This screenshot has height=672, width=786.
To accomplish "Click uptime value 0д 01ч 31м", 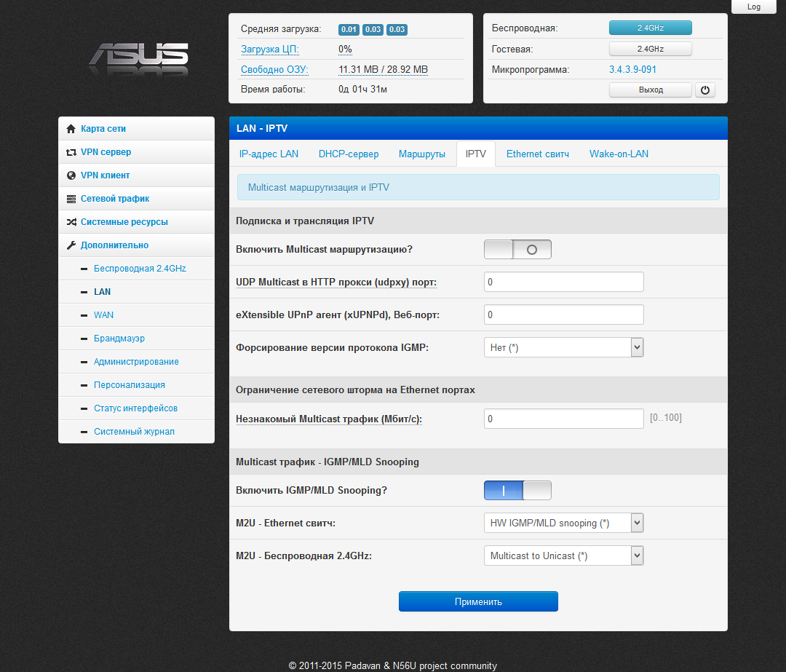I will pos(362,90).
